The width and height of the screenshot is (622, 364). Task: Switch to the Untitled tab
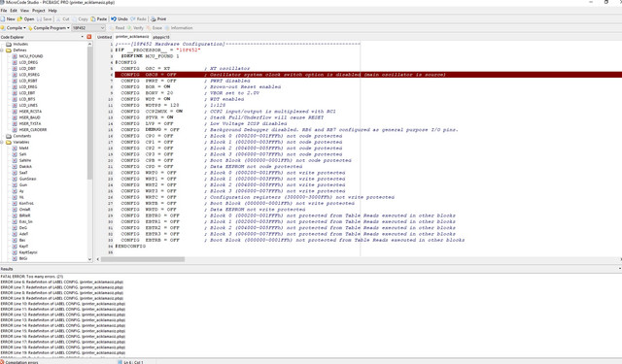coord(105,37)
